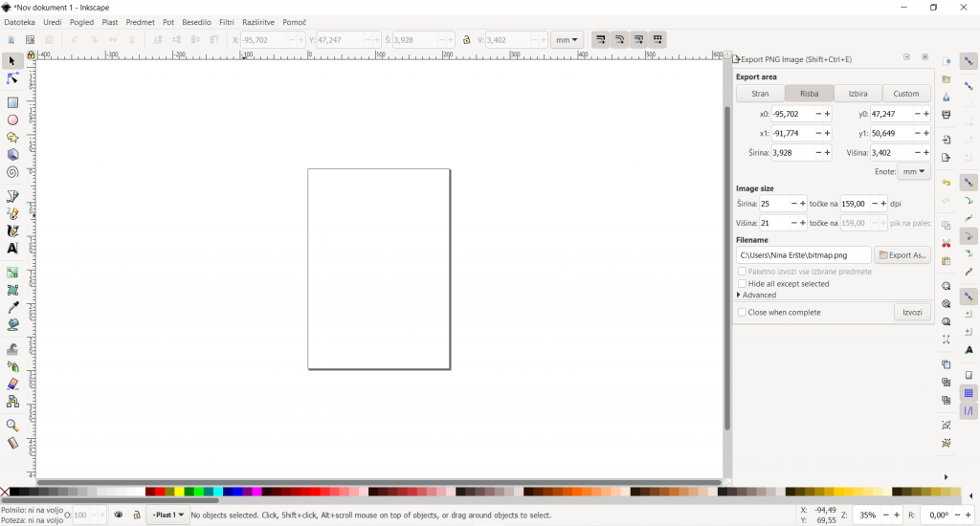The image size is (980, 526).
Task: Select the Mesh gradient tool
Action: pyautogui.click(x=11, y=290)
